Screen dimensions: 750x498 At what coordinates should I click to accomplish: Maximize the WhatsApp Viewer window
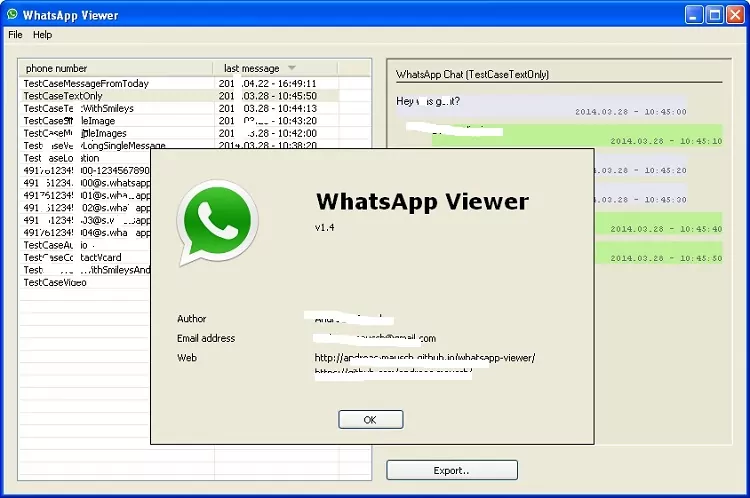pyautogui.click(x=715, y=15)
